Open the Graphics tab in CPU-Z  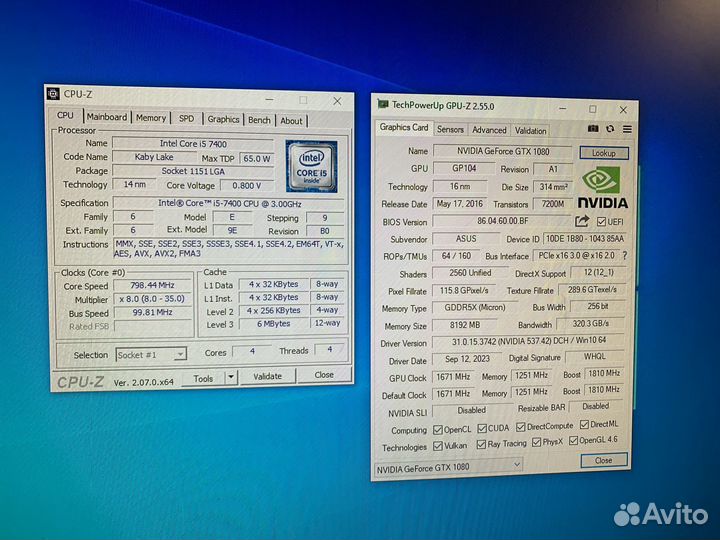223,119
